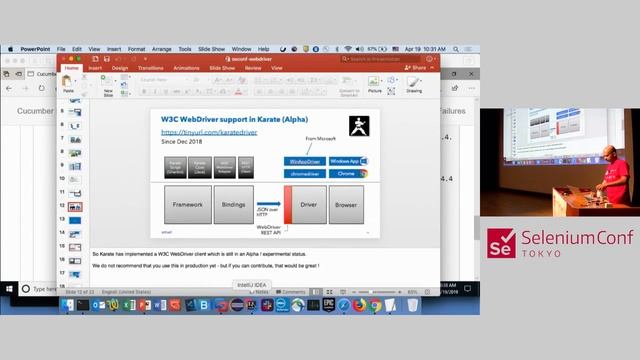This screenshot has width=640, height=360.
Task: Open the Animations ribbon tab
Action: click(x=186, y=68)
